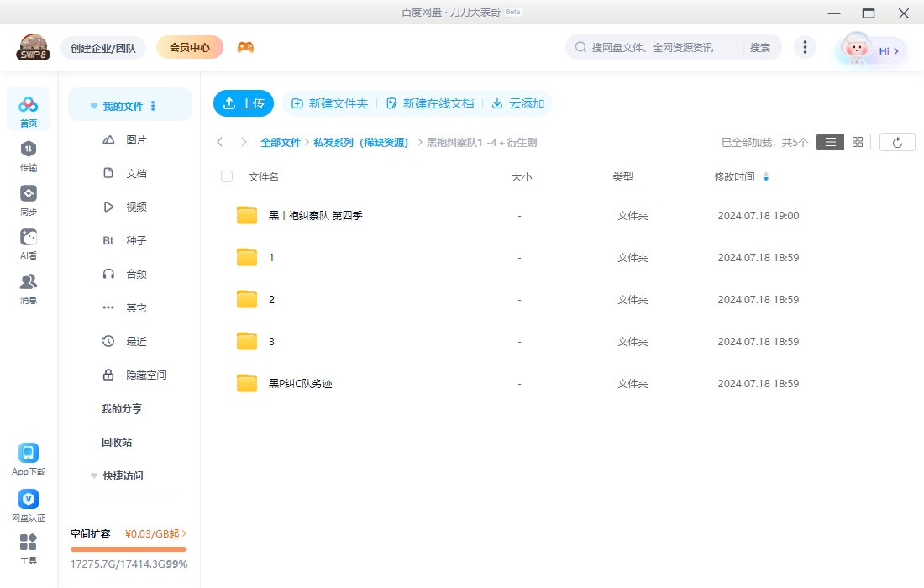Click 已全部加载，共5个 status text

coord(764,142)
